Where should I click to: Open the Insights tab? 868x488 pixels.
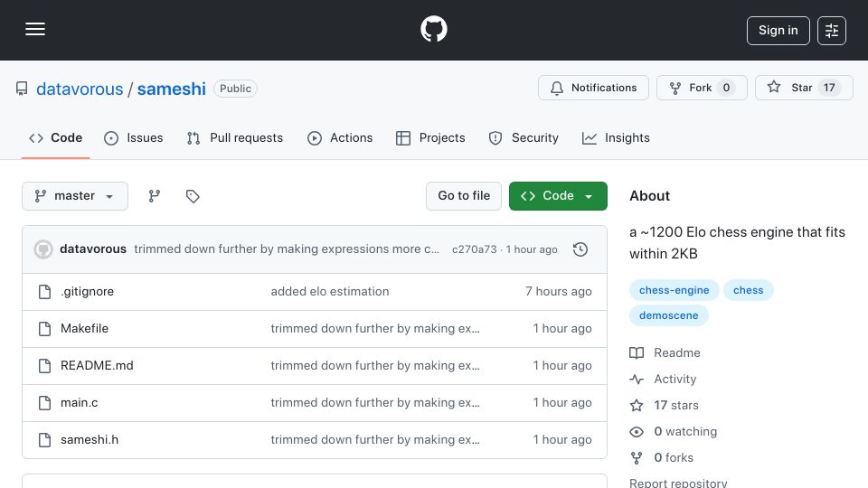tap(616, 137)
